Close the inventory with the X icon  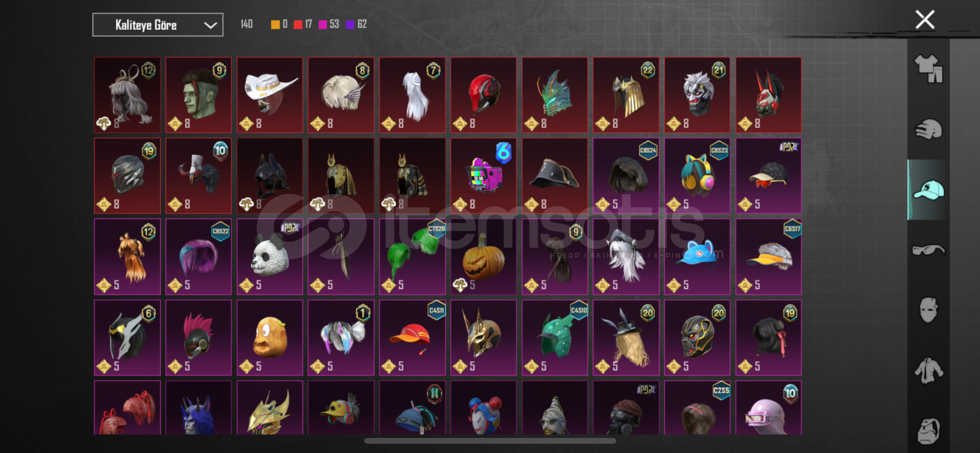[925, 20]
